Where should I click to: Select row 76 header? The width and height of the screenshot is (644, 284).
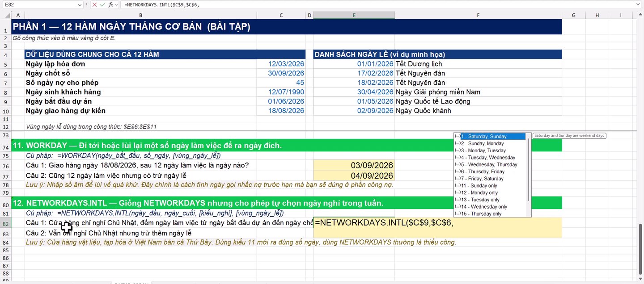pos(6,166)
